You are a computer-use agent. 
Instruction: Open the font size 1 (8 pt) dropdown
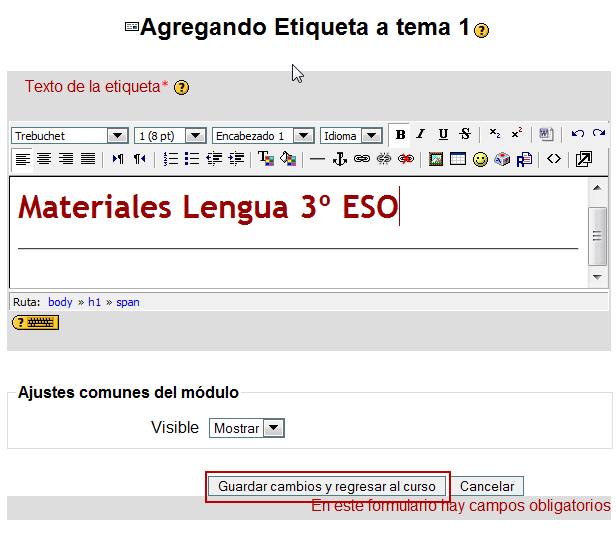(195, 136)
